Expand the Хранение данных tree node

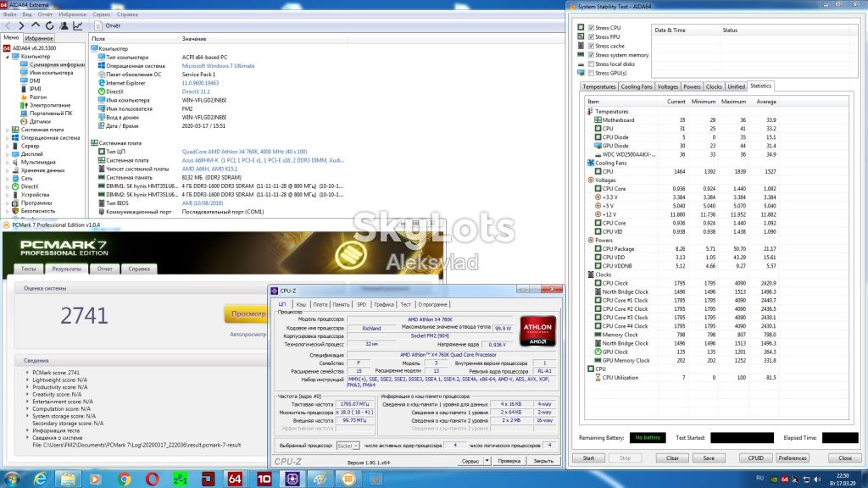tap(7, 170)
